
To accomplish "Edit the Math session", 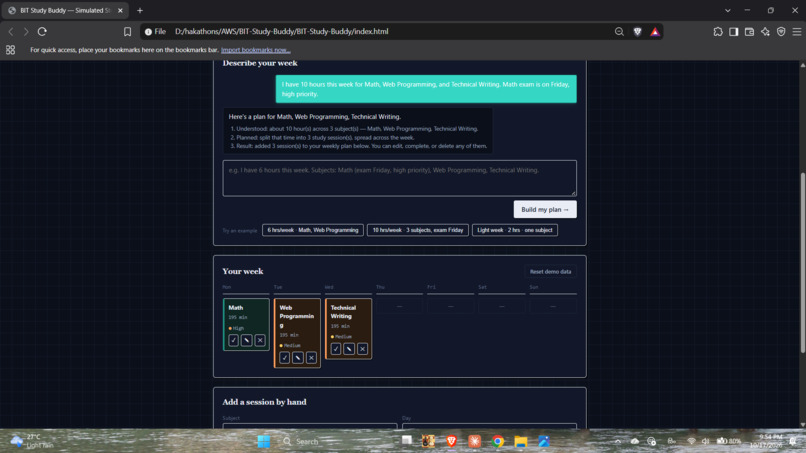I will pyautogui.click(x=247, y=340).
